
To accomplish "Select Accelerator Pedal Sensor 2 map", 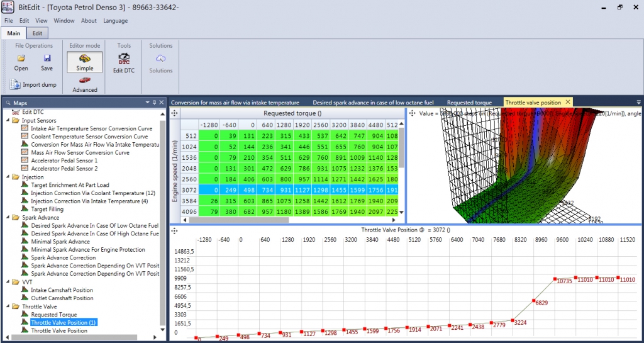I will pos(65,169).
